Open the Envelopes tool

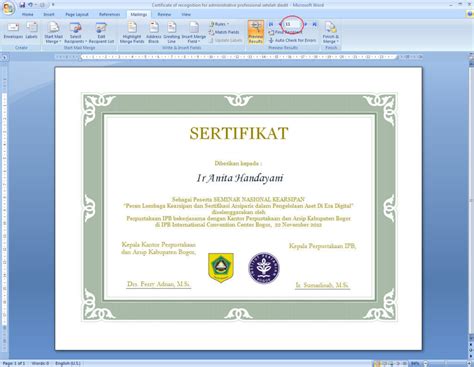point(13,31)
